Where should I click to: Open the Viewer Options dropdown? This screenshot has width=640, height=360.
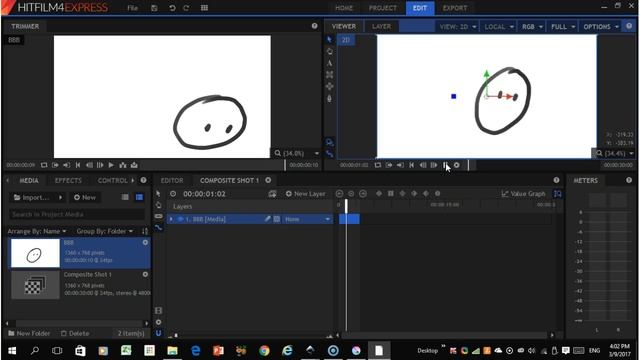click(601, 27)
